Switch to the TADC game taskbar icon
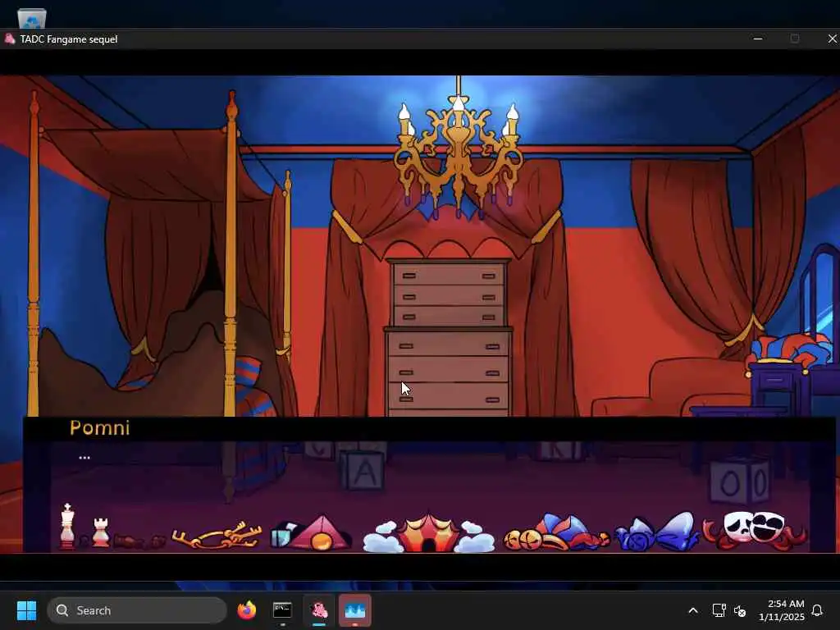This screenshot has width=840, height=630. point(319,610)
